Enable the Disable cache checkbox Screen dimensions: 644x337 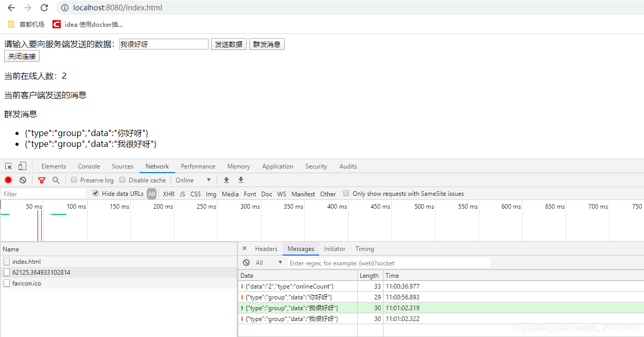(123, 180)
